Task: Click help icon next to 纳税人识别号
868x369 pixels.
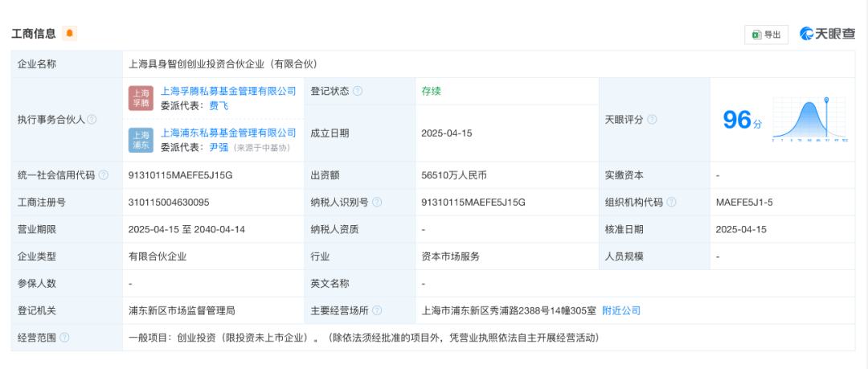Action: tap(377, 203)
